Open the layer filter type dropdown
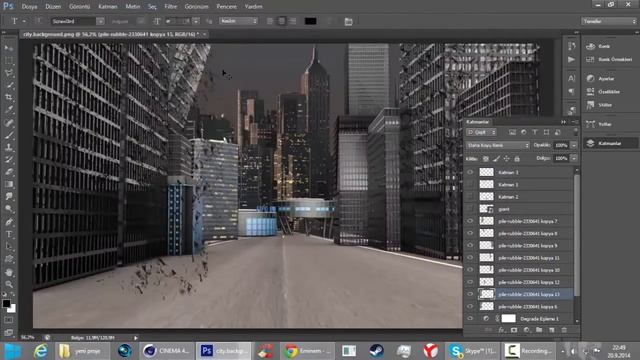640x360 pixels. (x=482, y=132)
